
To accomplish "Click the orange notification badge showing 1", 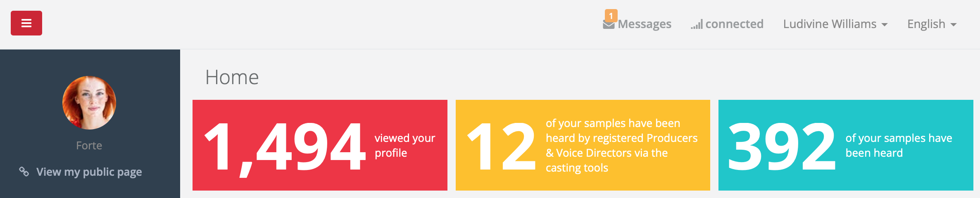I will [611, 16].
